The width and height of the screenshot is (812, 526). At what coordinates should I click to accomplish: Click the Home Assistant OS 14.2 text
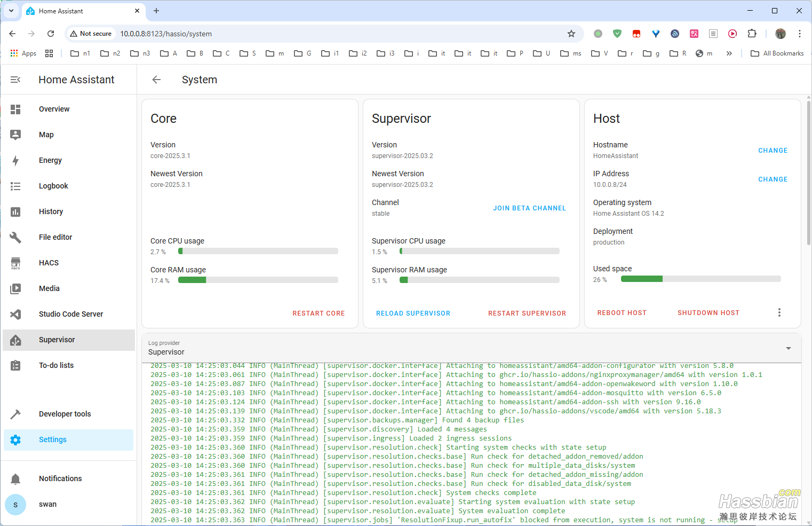628,214
